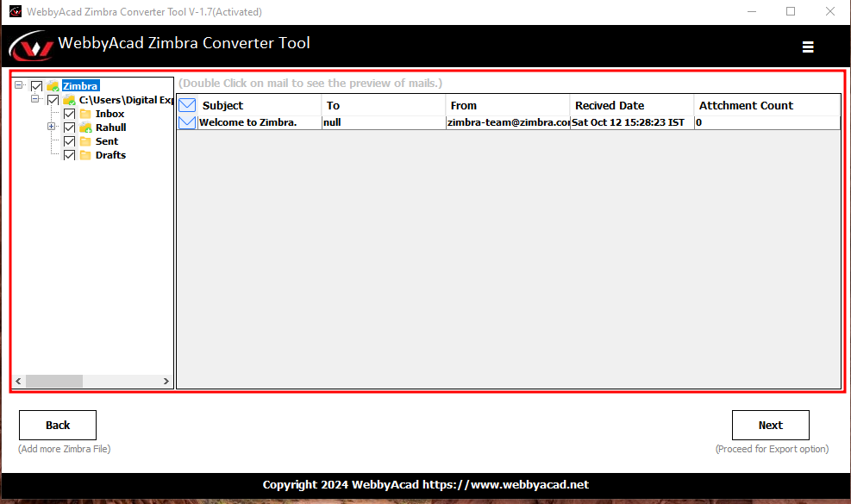The height and width of the screenshot is (504, 851).
Task: Click the app icon in title bar
Action: pyautogui.click(x=16, y=11)
